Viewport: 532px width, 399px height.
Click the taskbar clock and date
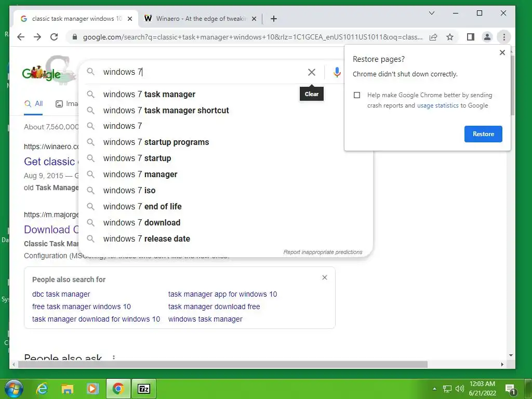tap(483, 389)
